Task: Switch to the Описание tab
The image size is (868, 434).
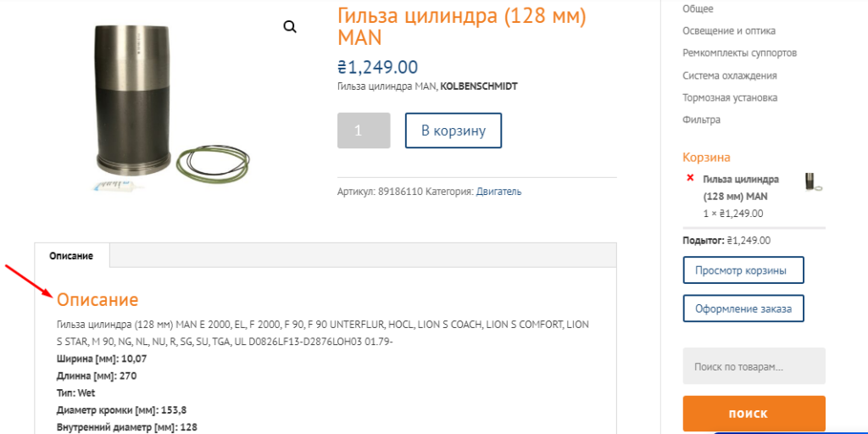Action: click(71, 256)
